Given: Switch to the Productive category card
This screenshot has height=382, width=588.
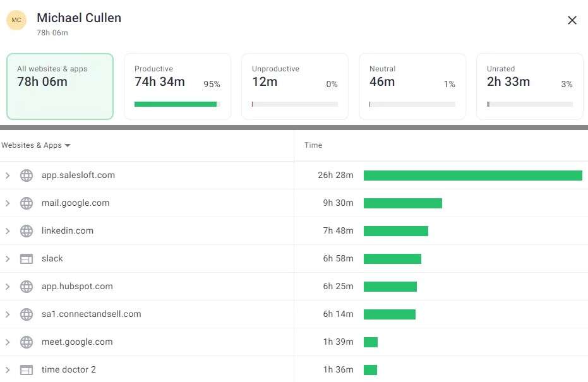Looking at the screenshot, I should 177,86.
